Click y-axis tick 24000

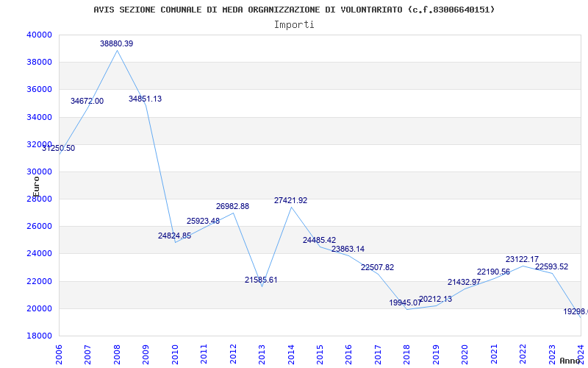39,254
